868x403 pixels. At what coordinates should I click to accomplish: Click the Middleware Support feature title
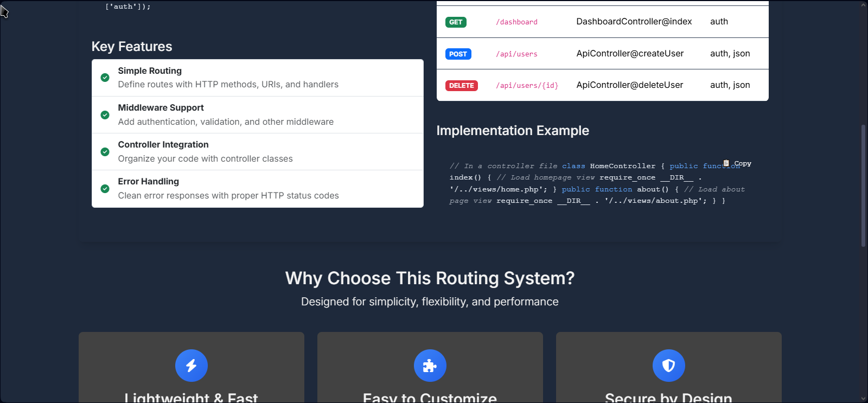pyautogui.click(x=161, y=107)
